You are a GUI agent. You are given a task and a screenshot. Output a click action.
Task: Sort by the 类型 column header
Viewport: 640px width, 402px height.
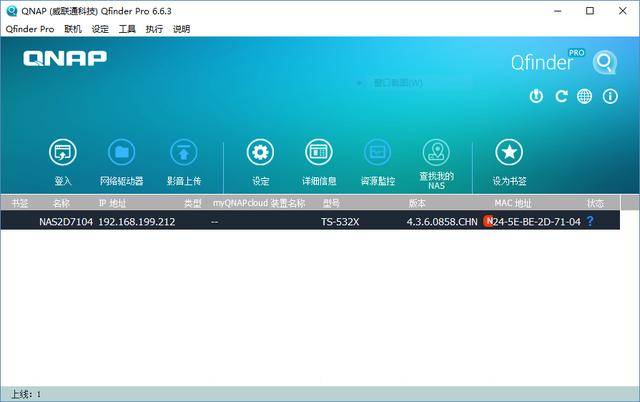(193, 203)
